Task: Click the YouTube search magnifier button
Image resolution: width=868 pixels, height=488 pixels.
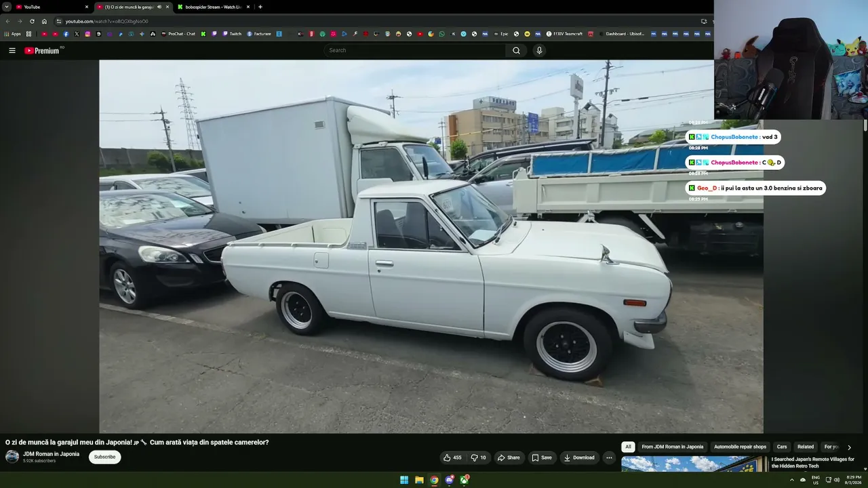Action: [x=516, y=50]
